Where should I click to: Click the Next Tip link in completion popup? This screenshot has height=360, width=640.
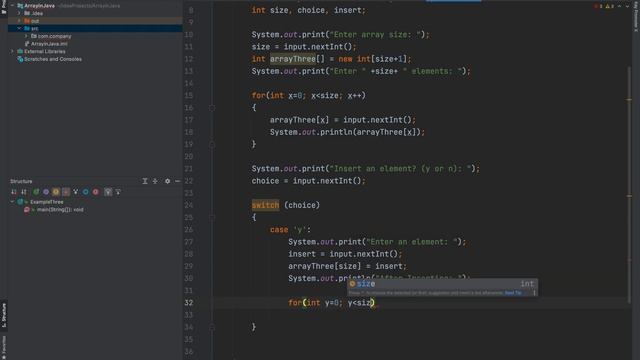point(513,293)
